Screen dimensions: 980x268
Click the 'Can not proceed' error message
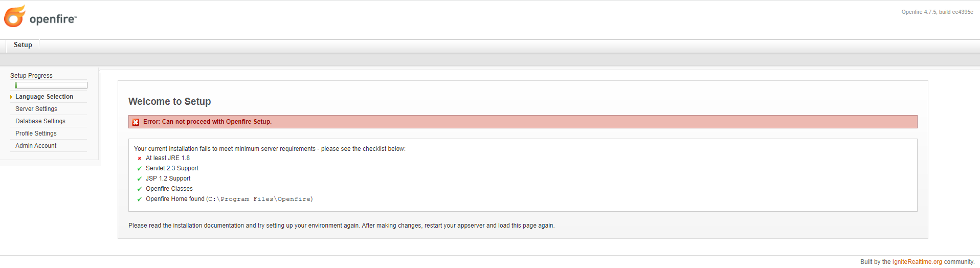(x=207, y=122)
